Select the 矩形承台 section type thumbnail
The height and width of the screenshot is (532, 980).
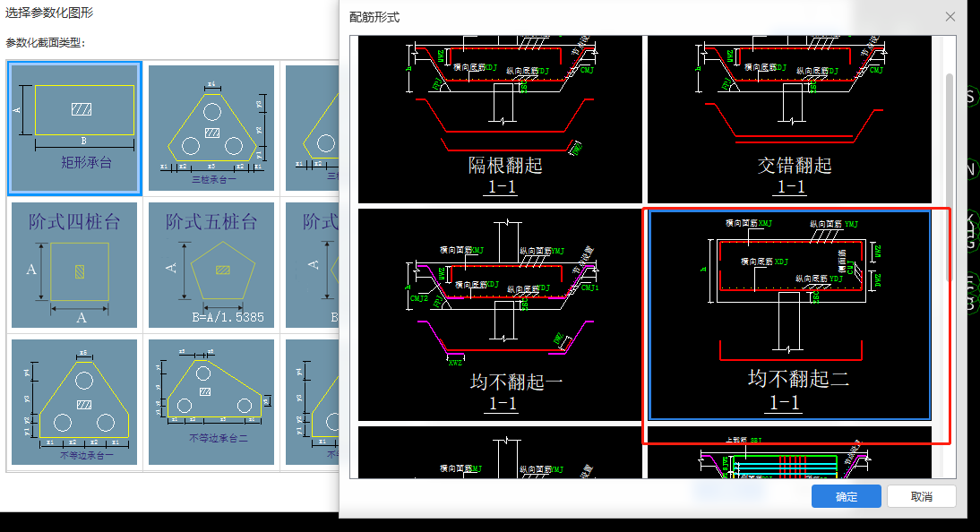tap(74, 128)
